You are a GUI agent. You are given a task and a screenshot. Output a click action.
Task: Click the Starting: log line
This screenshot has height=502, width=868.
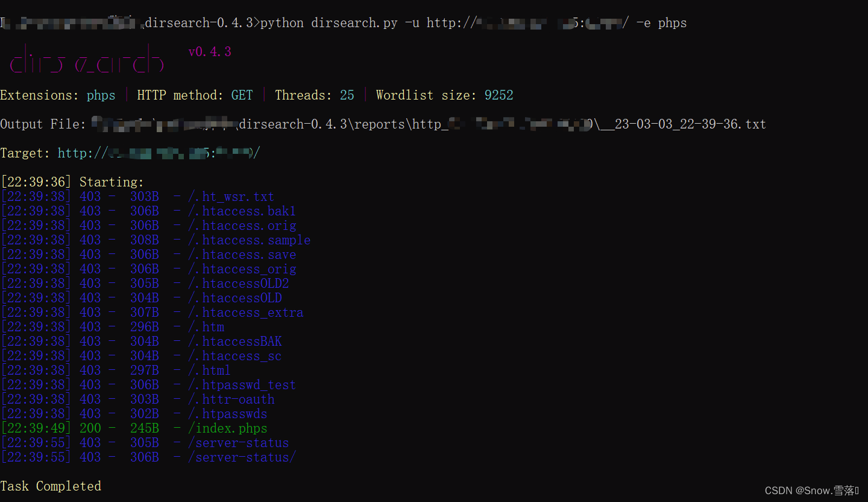point(112,182)
